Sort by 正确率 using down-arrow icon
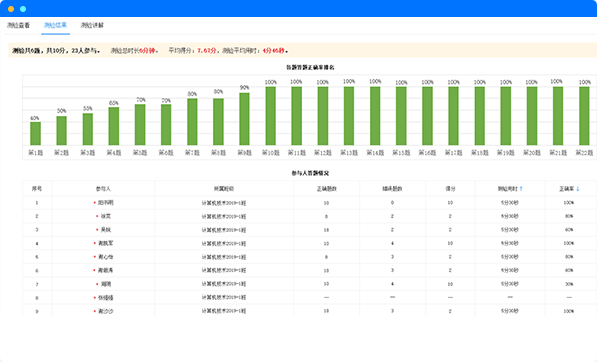Image resolution: width=597 pixels, height=362 pixels. coord(578,188)
